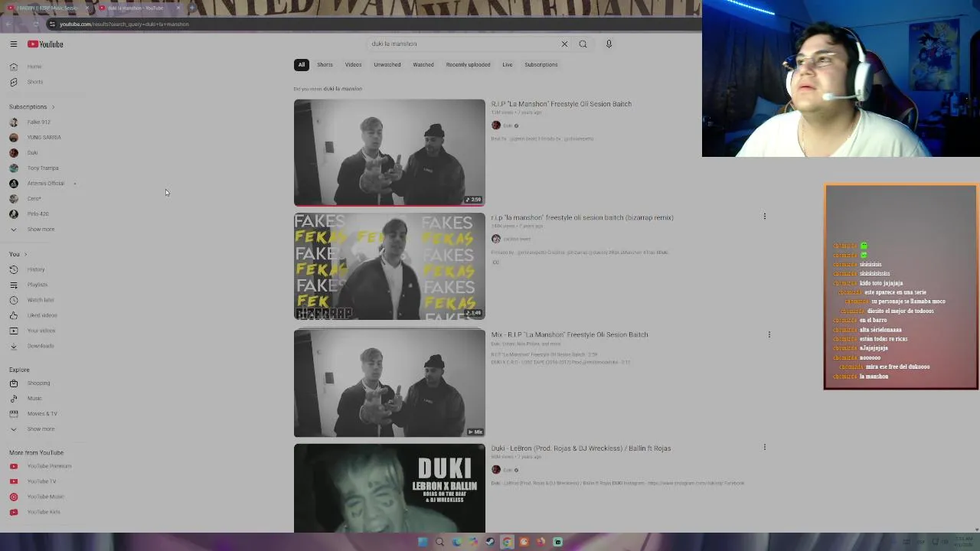Viewport: 980px width, 551px height.
Task: Click first La Manshon video thumbnail
Action: pos(389,153)
